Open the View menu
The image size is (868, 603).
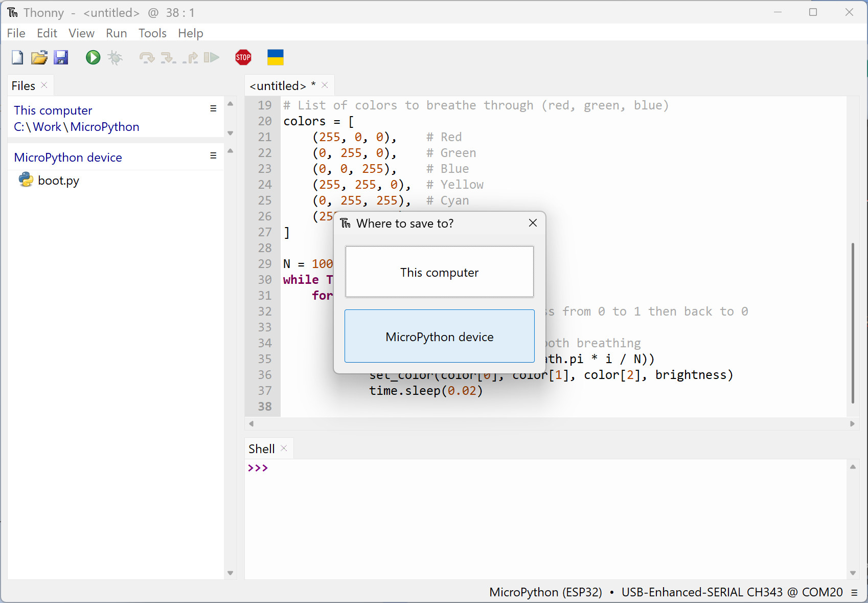click(81, 33)
